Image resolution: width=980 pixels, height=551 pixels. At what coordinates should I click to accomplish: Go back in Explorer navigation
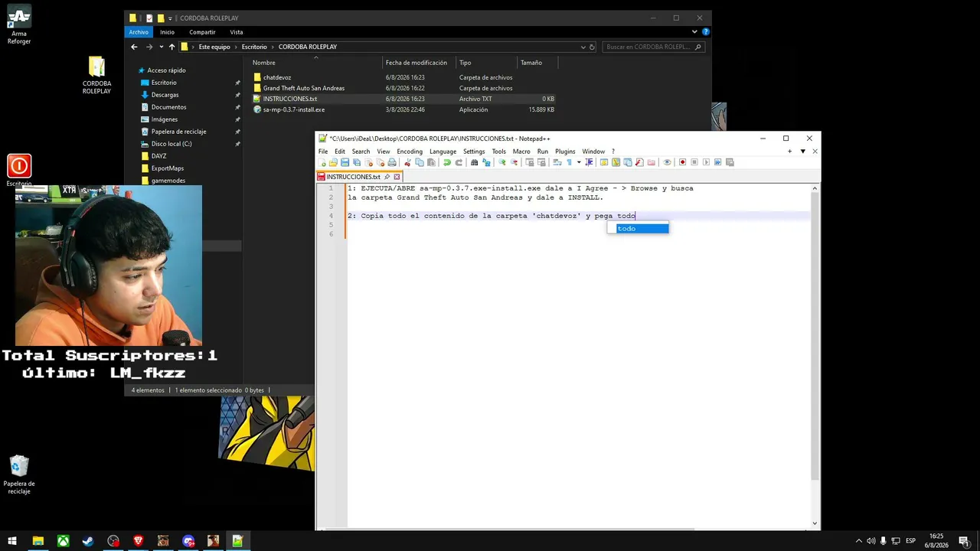coord(134,47)
